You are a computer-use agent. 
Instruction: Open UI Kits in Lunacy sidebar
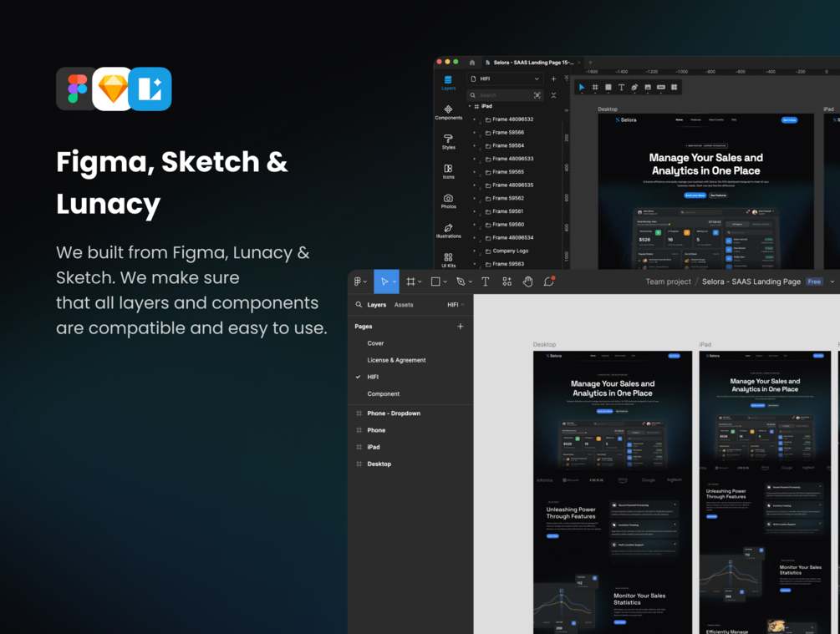448,261
